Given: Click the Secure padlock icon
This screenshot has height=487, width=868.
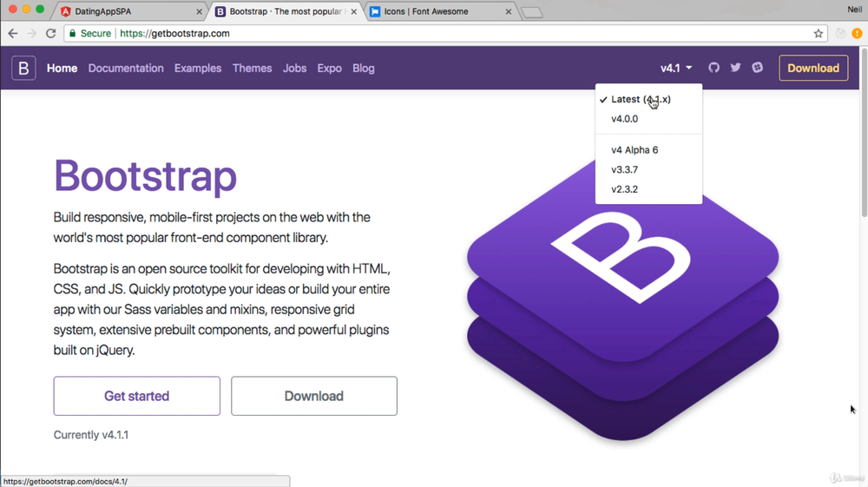Looking at the screenshot, I should pyautogui.click(x=72, y=33).
